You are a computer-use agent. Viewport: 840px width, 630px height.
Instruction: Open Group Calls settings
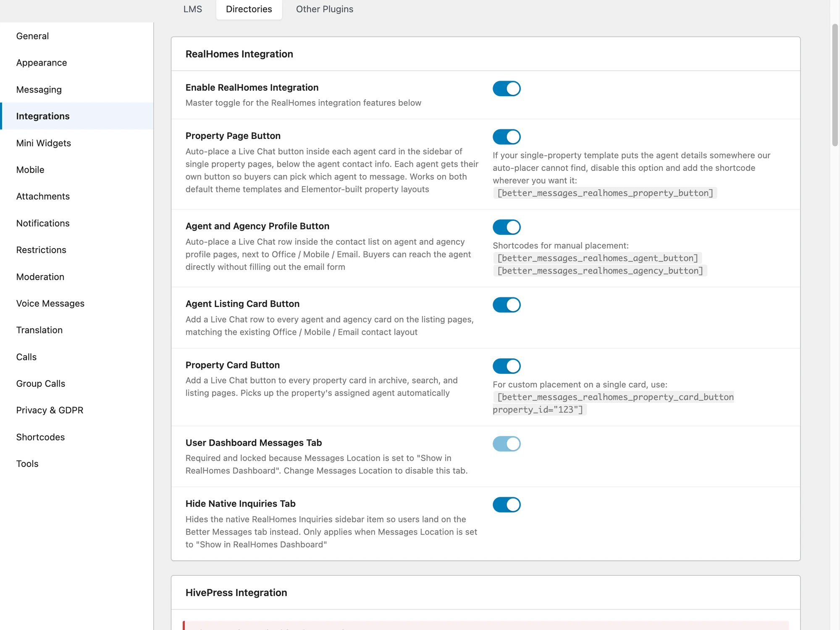(x=77, y=384)
